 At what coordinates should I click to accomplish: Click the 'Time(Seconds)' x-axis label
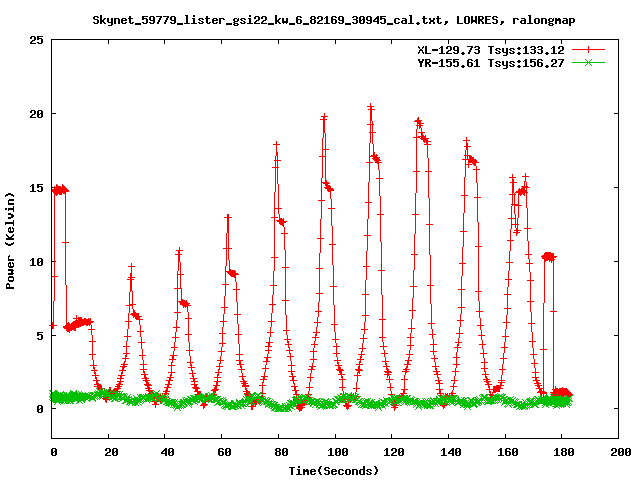click(x=333, y=469)
